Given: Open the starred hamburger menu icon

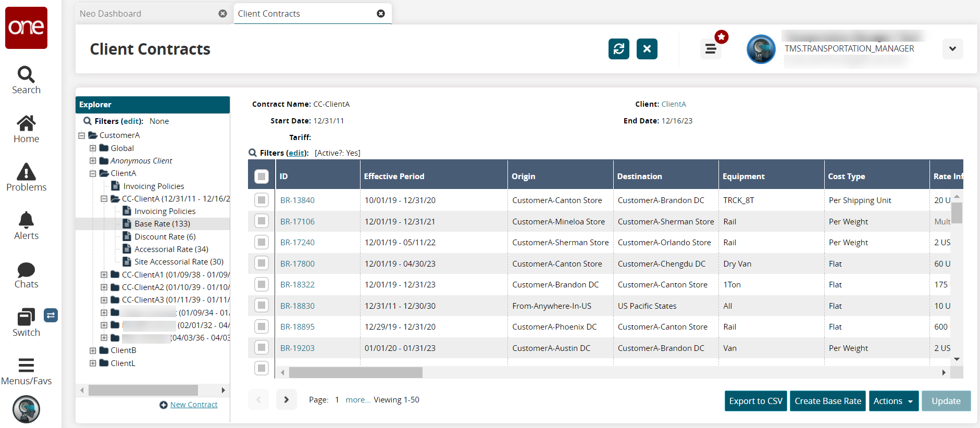Looking at the screenshot, I should 711,49.
